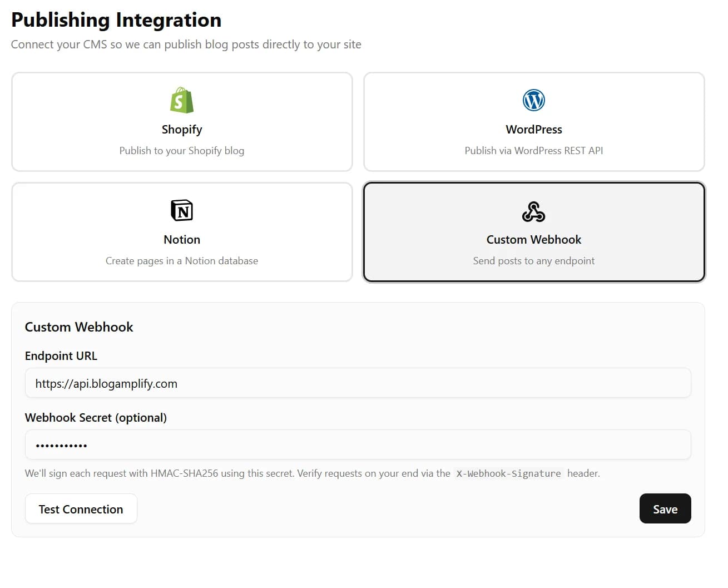Viewport: 728px width, 588px height.
Task: Choose the Shopify integration card
Action: (181, 121)
